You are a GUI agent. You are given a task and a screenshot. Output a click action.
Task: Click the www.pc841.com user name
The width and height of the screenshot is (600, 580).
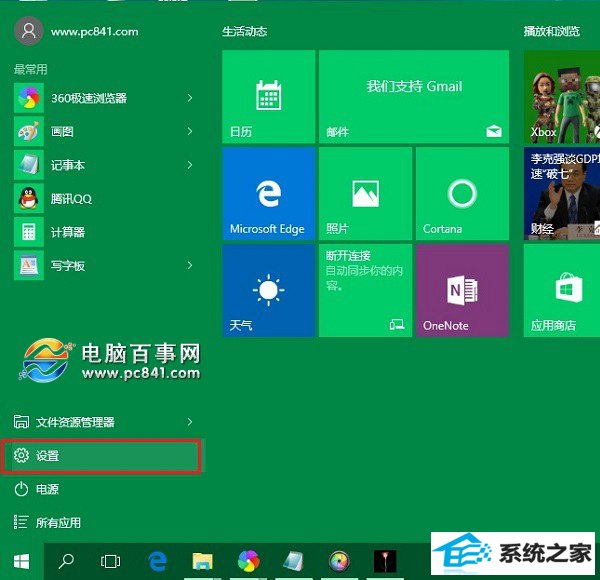tap(95, 31)
